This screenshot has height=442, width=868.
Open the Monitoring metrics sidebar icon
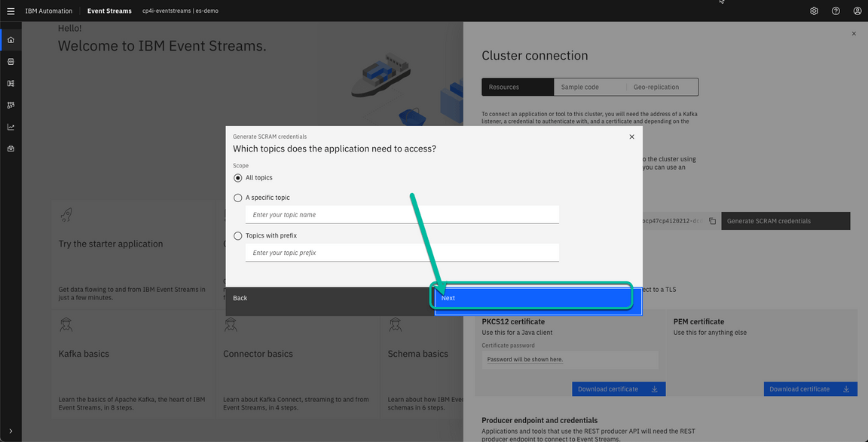pyautogui.click(x=11, y=126)
